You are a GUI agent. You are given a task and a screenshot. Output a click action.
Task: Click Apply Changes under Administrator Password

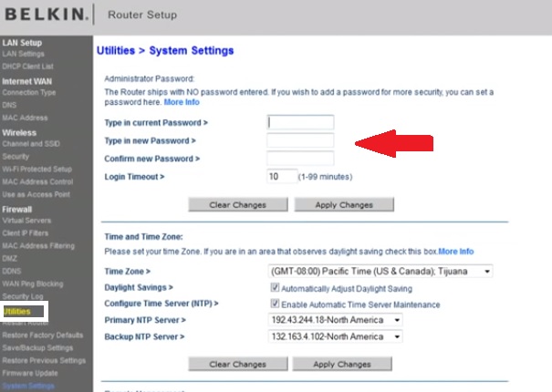coord(343,205)
